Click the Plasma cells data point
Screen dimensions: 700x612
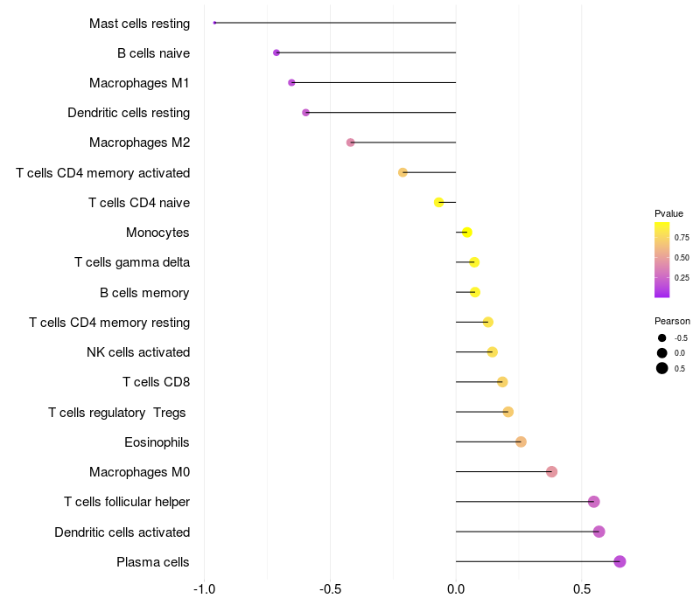619,561
